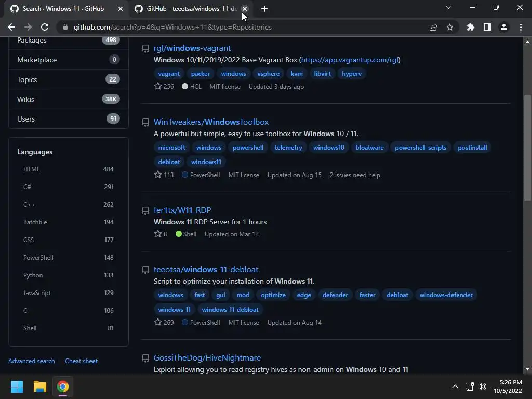The height and width of the screenshot is (399, 532).
Task: Click the Chrome icon in the taskbar
Action: [63, 387]
